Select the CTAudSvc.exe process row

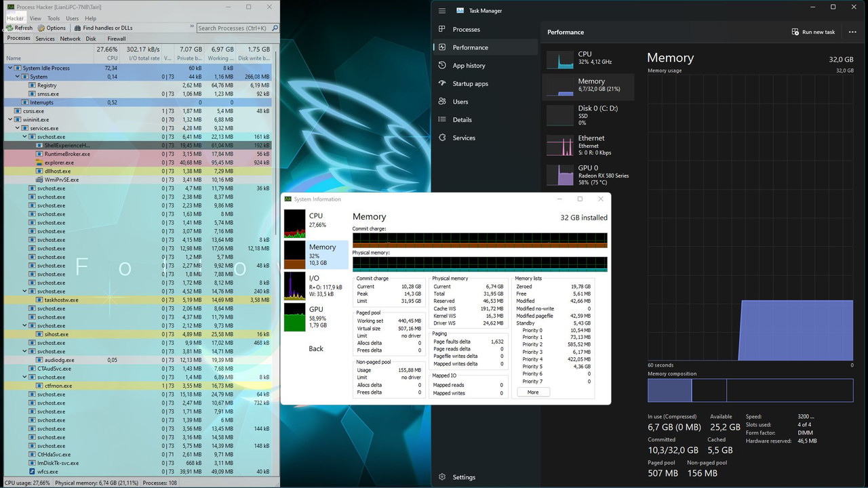click(139, 369)
